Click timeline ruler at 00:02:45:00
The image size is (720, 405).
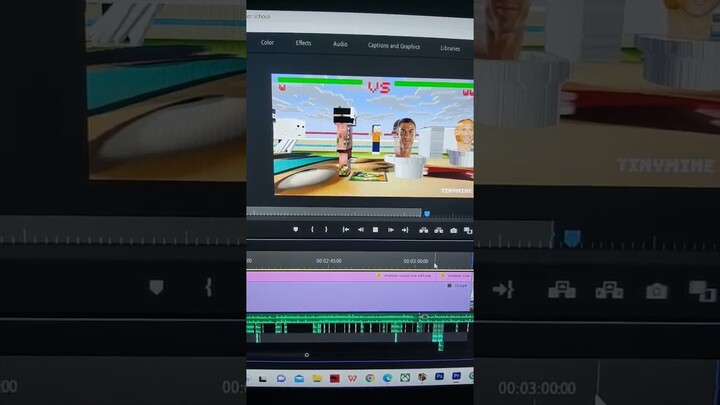tap(329, 261)
